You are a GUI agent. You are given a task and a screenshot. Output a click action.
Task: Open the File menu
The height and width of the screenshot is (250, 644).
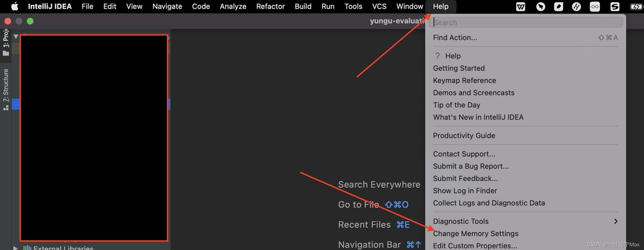[87, 6]
